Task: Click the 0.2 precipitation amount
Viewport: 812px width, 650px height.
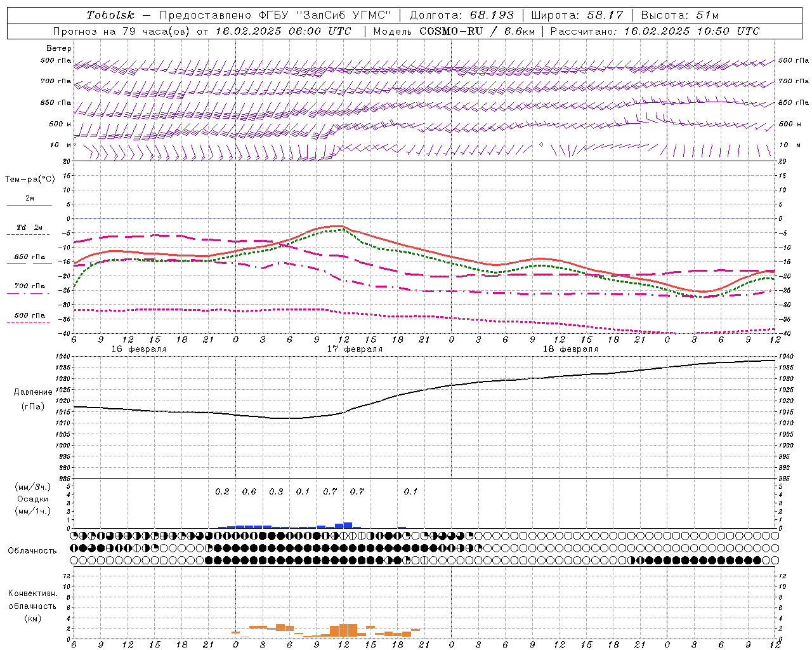Action: coord(222,491)
